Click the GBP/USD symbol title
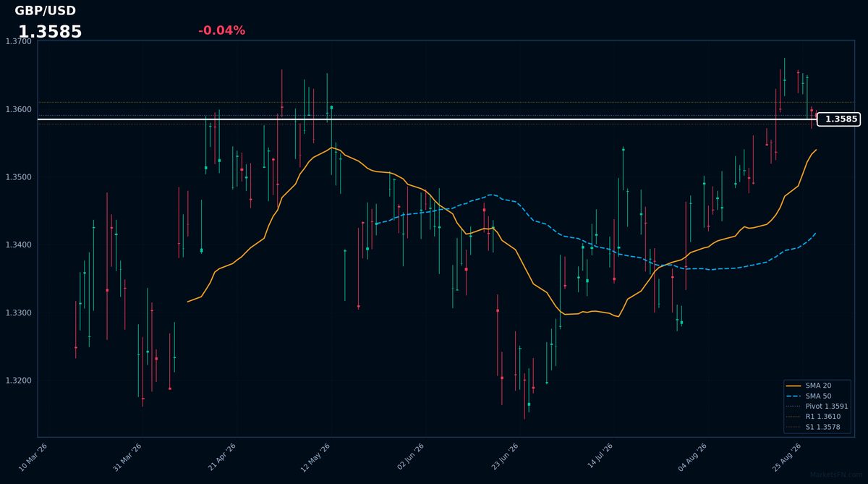This screenshot has width=868, height=484. pos(45,11)
